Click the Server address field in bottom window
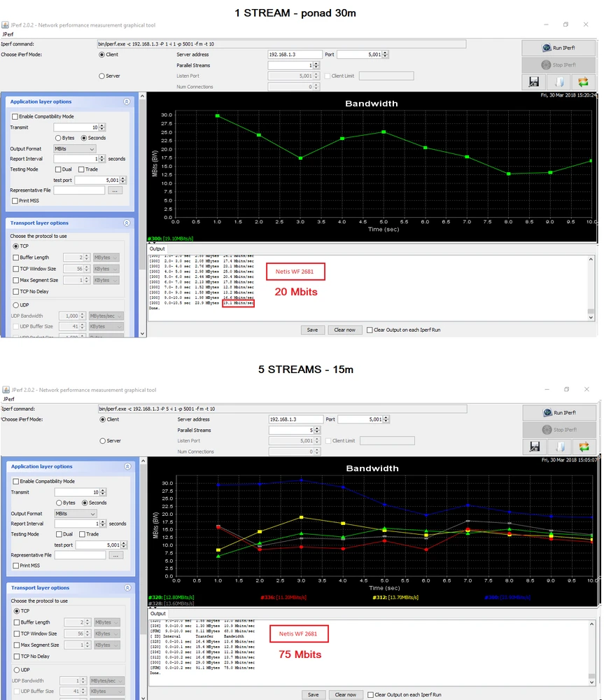The image size is (604, 700). click(294, 419)
